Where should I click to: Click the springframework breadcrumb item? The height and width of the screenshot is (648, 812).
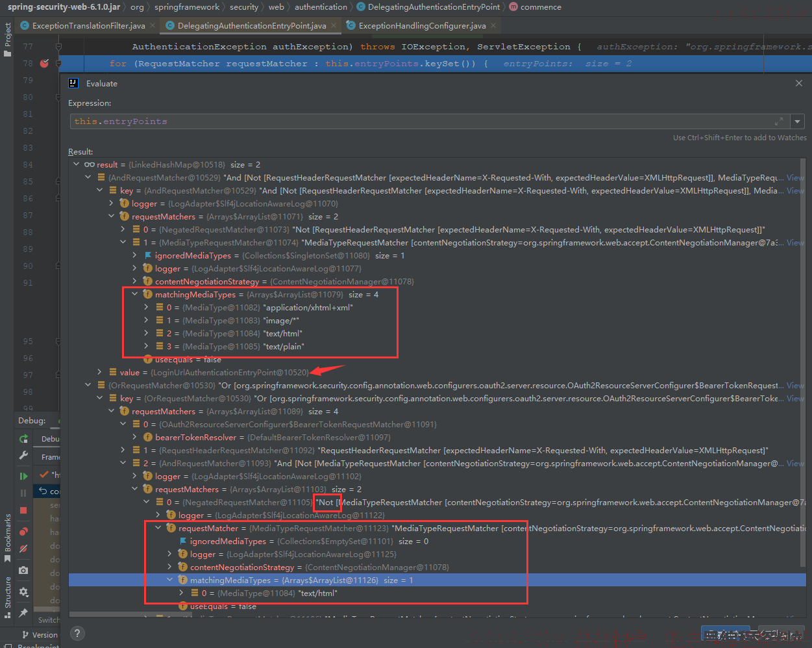pyautogui.click(x=187, y=7)
